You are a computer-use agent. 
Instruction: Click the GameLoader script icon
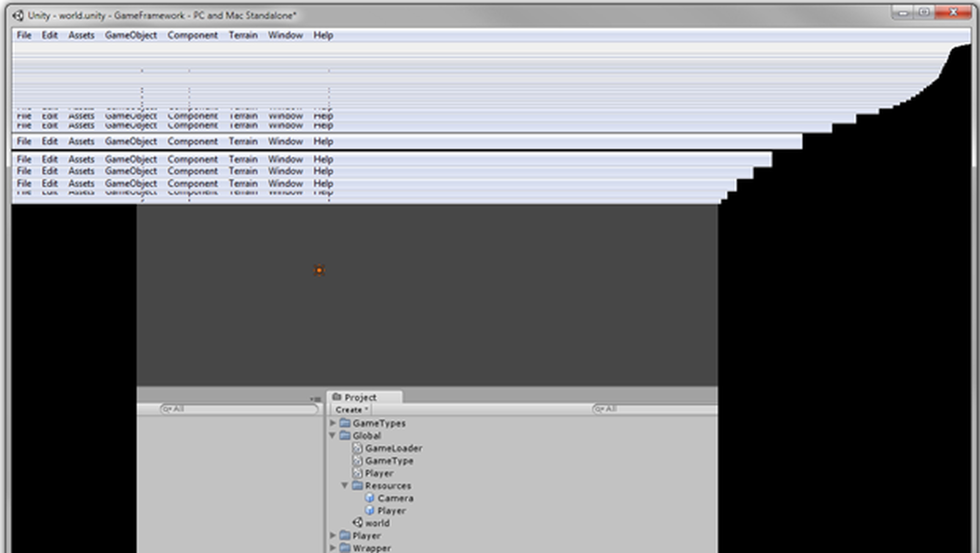[357, 448]
